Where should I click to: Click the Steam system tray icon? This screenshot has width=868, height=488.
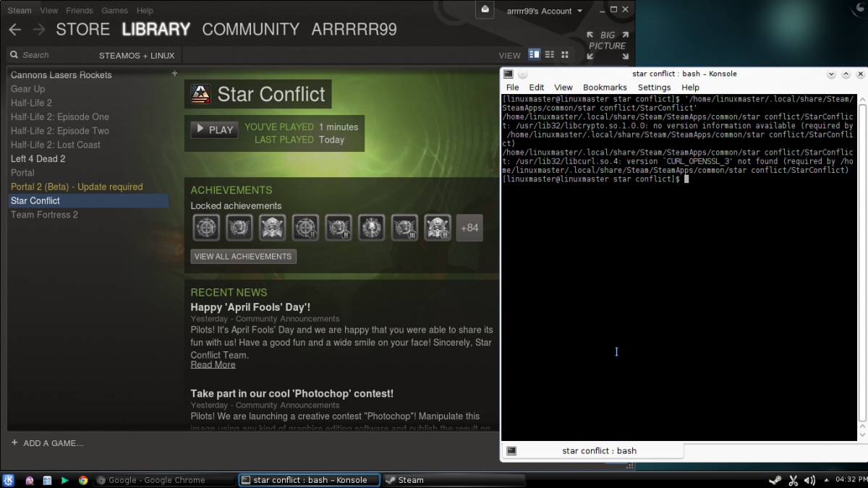[x=775, y=480]
